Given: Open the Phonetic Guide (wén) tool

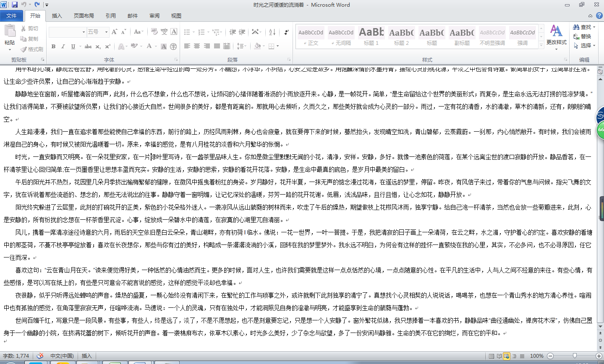Looking at the screenshot, I should (x=164, y=32).
